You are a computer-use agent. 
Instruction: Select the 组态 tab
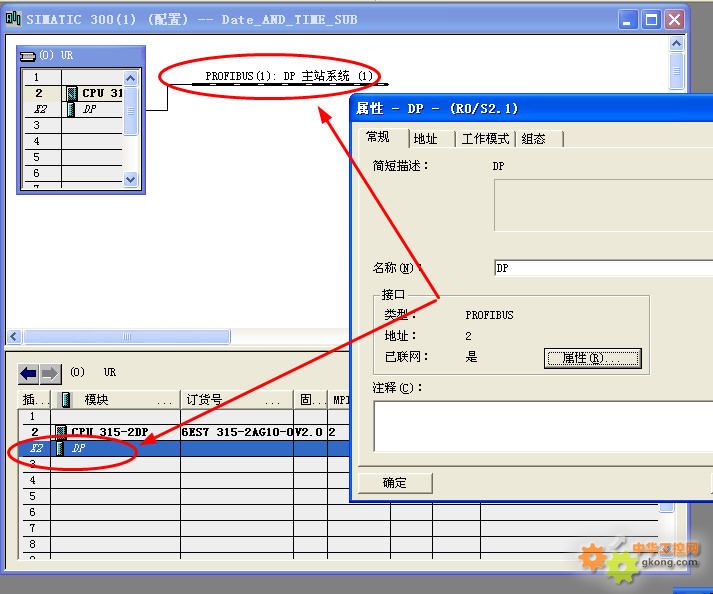coord(534,139)
